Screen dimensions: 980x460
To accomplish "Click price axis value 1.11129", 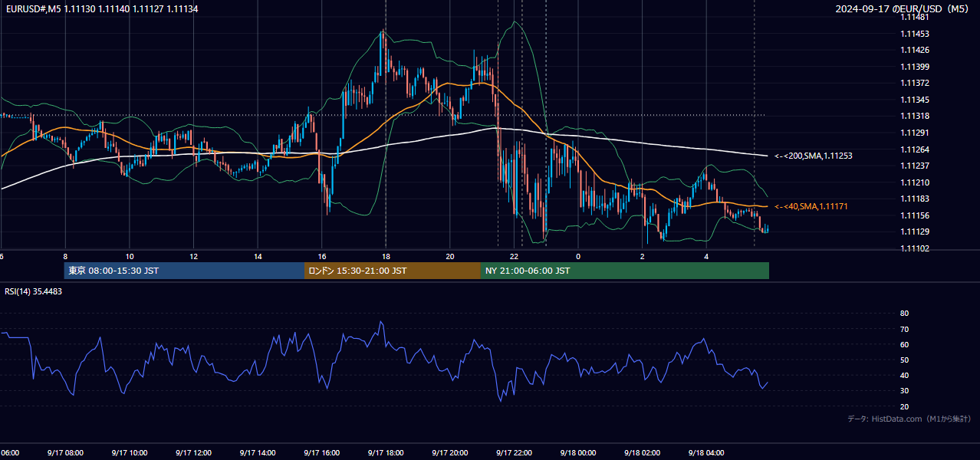I will pyautogui.click(x=916, y=232).
